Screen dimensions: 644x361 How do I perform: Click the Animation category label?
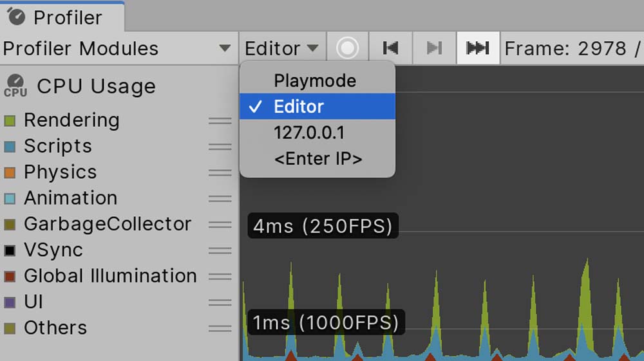[x=71, y=198]
